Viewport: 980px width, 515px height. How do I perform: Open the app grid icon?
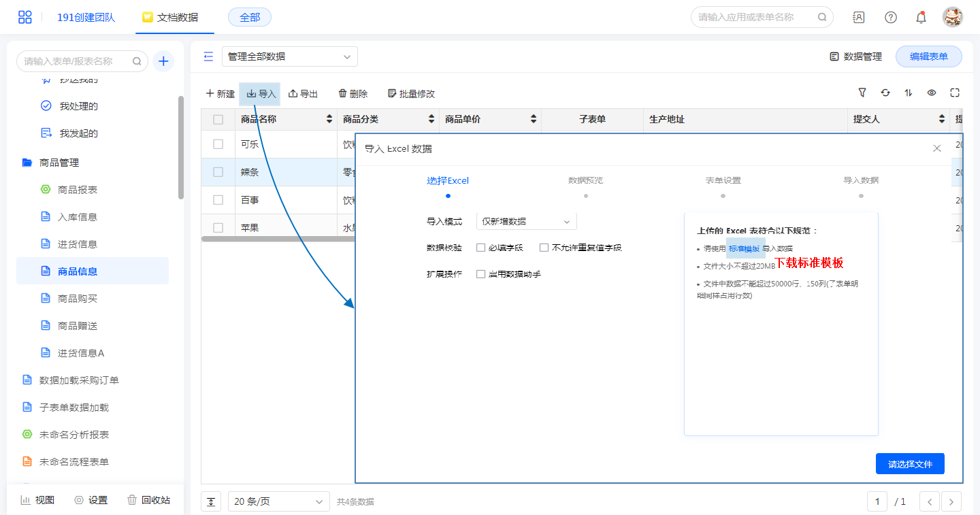point(25,18)
